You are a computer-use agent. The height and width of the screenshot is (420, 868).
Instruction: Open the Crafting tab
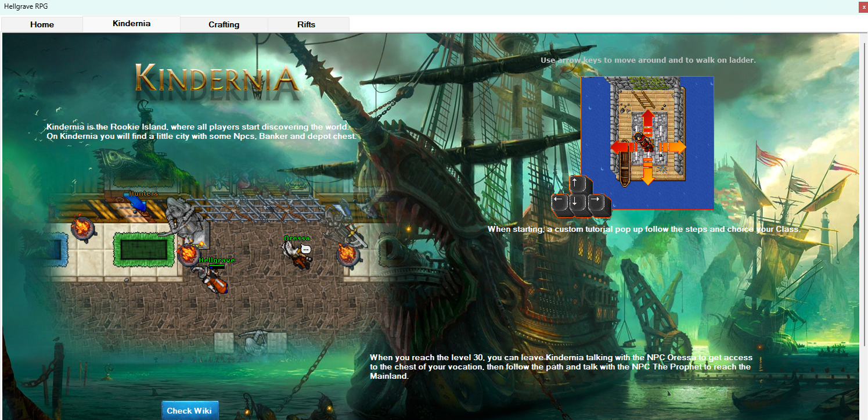(x=224, y=24)
